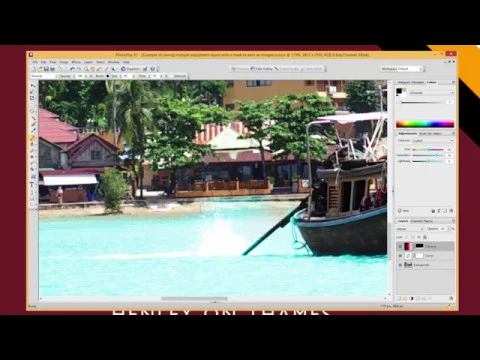This screenshot has width=480, height=360.
Task: Toggle visibility of the Curves adjustment layer
Action: tap(400, 256)
